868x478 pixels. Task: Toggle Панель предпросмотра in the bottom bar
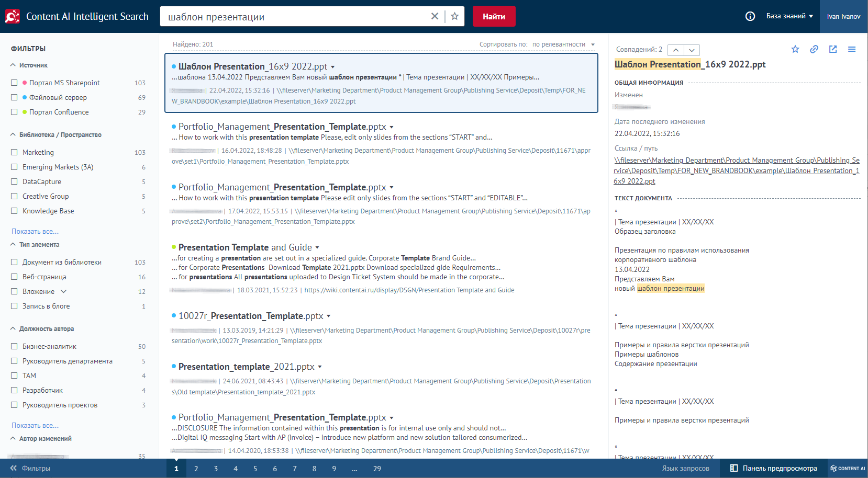tap(774, 469)
